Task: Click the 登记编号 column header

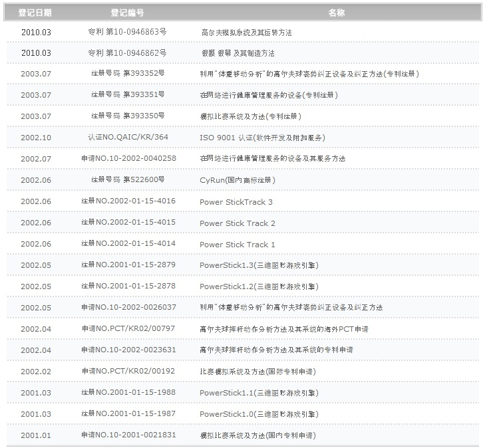Action: click(x=127, y=13)
